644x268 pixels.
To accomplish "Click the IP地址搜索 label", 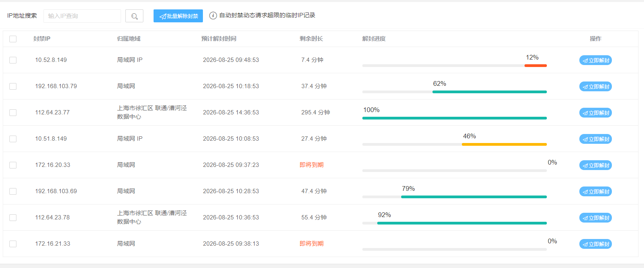I will pyautogui.click(x=22, y=16).
